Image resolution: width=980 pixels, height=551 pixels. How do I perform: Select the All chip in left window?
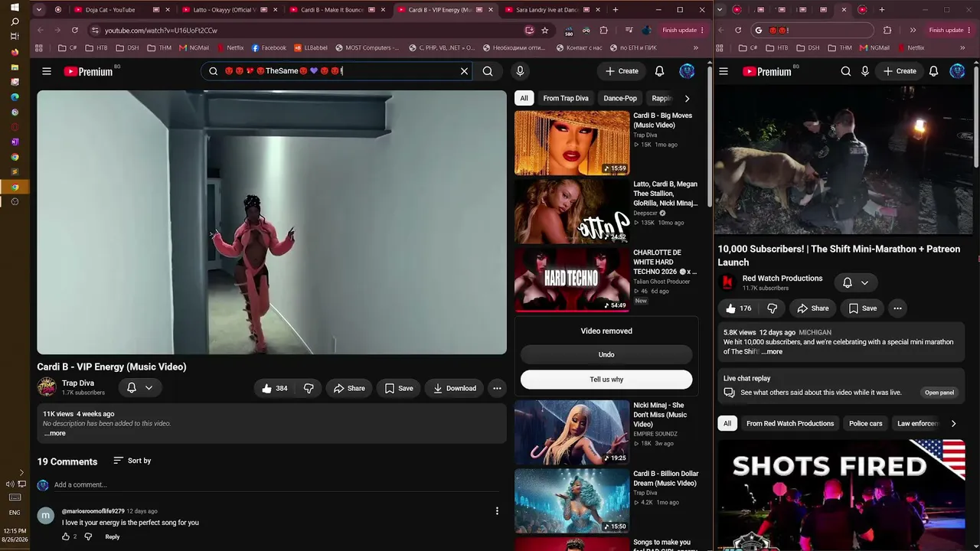point(524,98)
